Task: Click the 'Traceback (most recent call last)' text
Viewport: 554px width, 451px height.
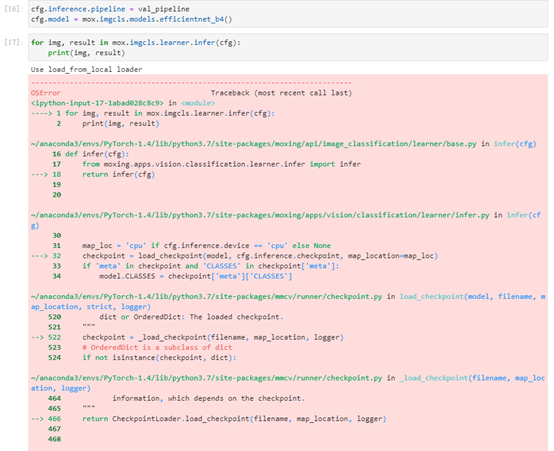Action: point(282,93)
